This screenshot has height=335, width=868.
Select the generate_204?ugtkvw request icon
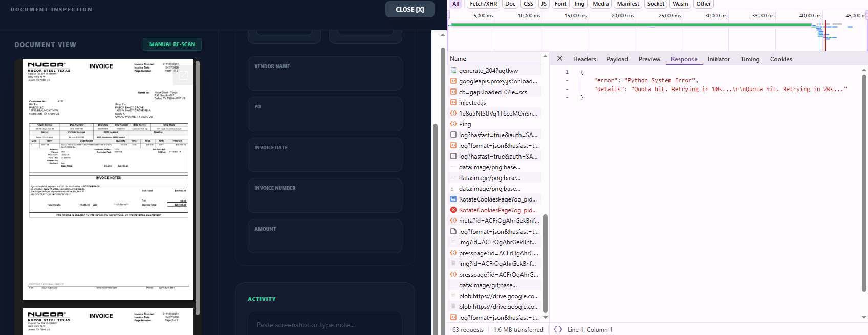click(453, 71)
